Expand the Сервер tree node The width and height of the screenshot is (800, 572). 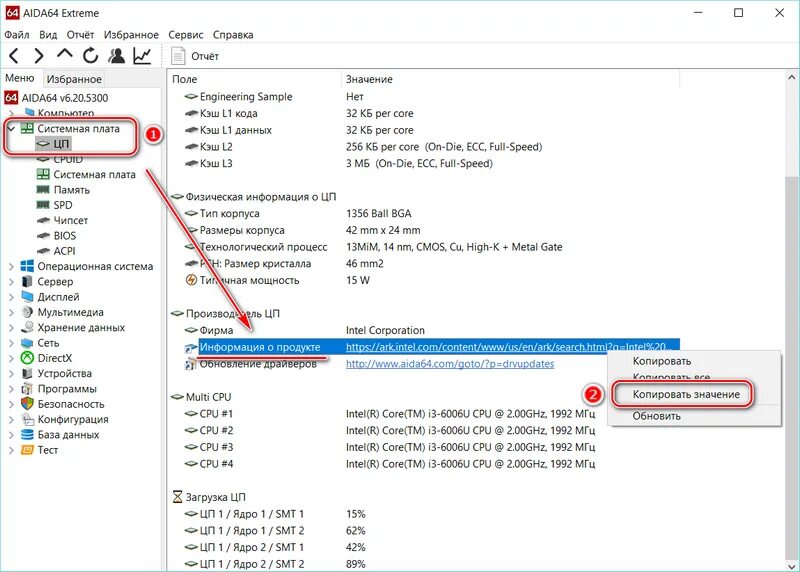click(x=11, y=282)
